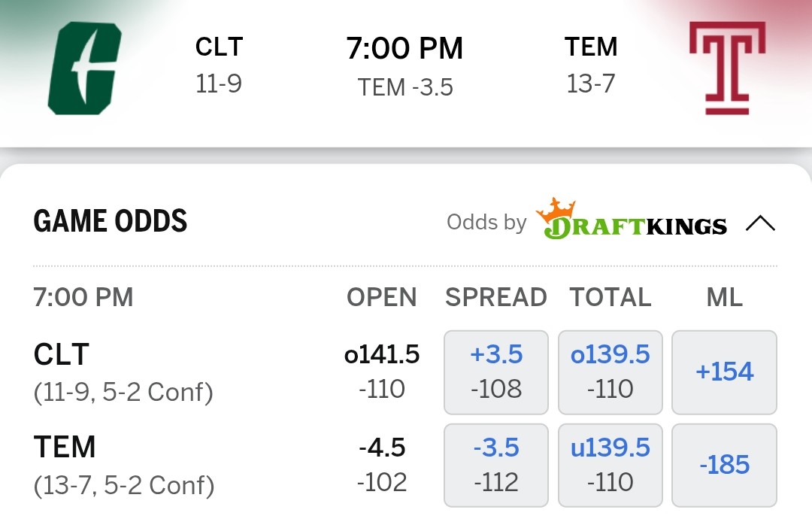The width and height of the screenshot is (812, 528).
Task: Click the CLT row team name
Action: coord(62,354)
